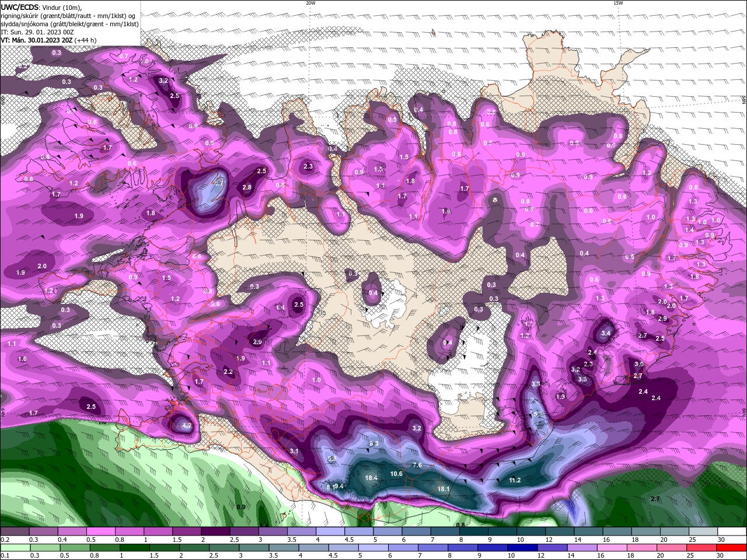
Task: Pick the crimson 25 swatch in the rain scale
Action: (x=702, y=548)
